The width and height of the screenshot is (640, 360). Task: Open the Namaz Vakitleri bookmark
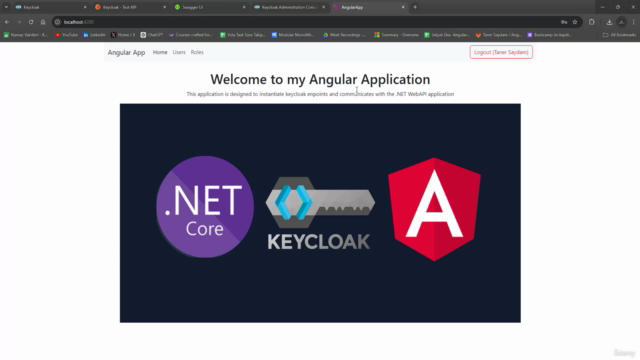tap(26, 35)
